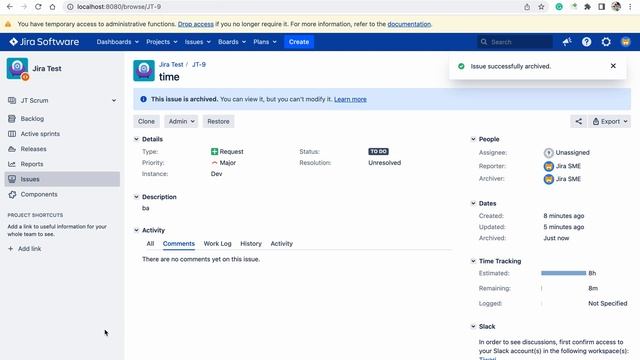The width and height of the screenshot is (640, 360).
Task: Open the Dashboards dropdown menu
Action: tap(118, 42)
